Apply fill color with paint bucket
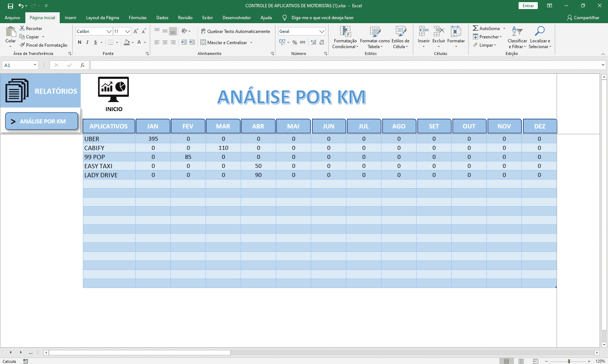 point(127,42)
